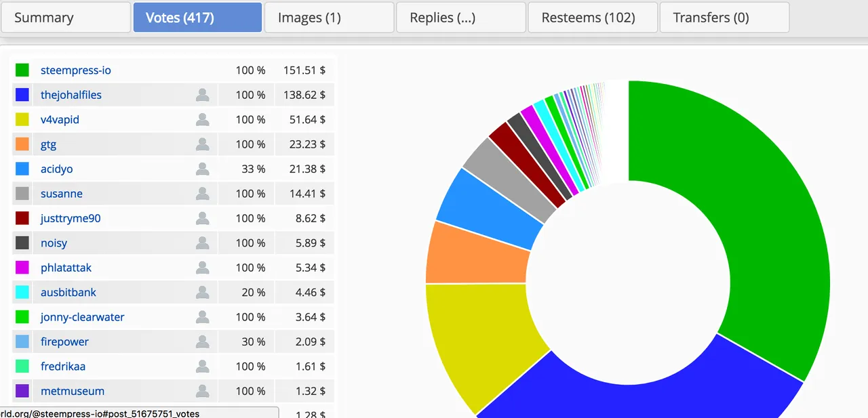Click the 33 % weight for acidyo
Image resolution: width=868 pixels, height=418 pixels.
(253, 169)
